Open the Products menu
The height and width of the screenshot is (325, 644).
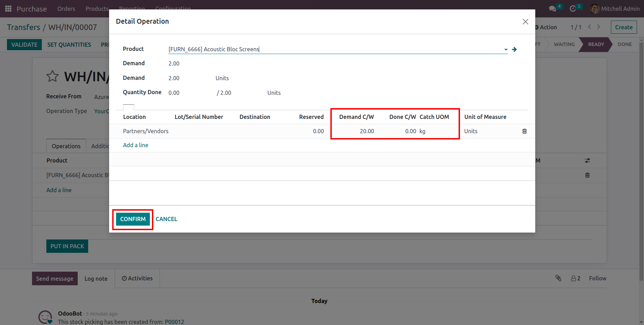[97, 9]
